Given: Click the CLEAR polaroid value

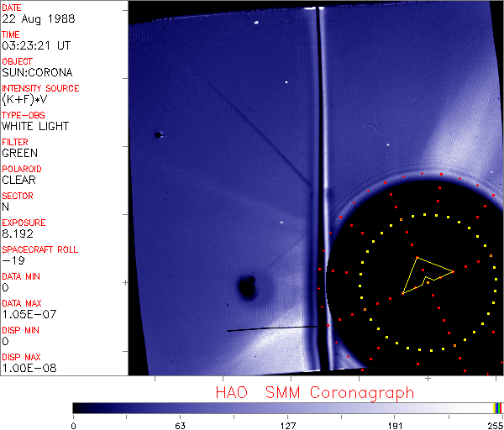Looking at the screenshot, I should [x=19, y=180].
